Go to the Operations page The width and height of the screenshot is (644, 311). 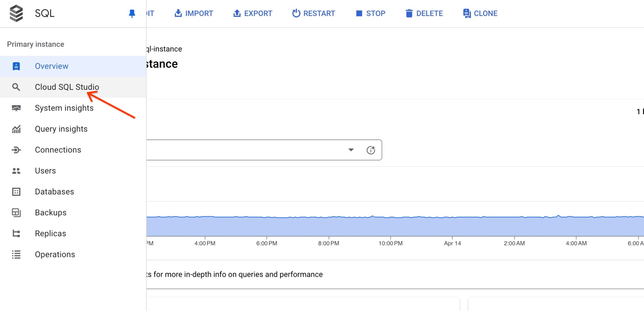55,254
